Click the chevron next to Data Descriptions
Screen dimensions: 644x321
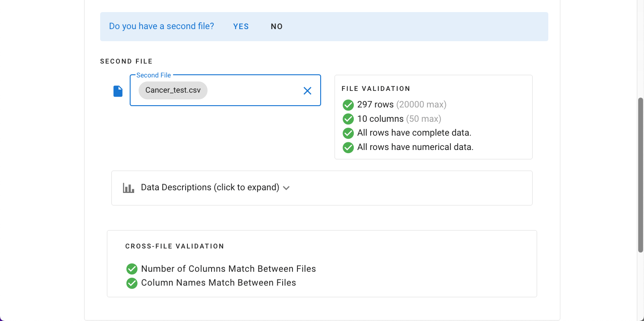point(286,188)
